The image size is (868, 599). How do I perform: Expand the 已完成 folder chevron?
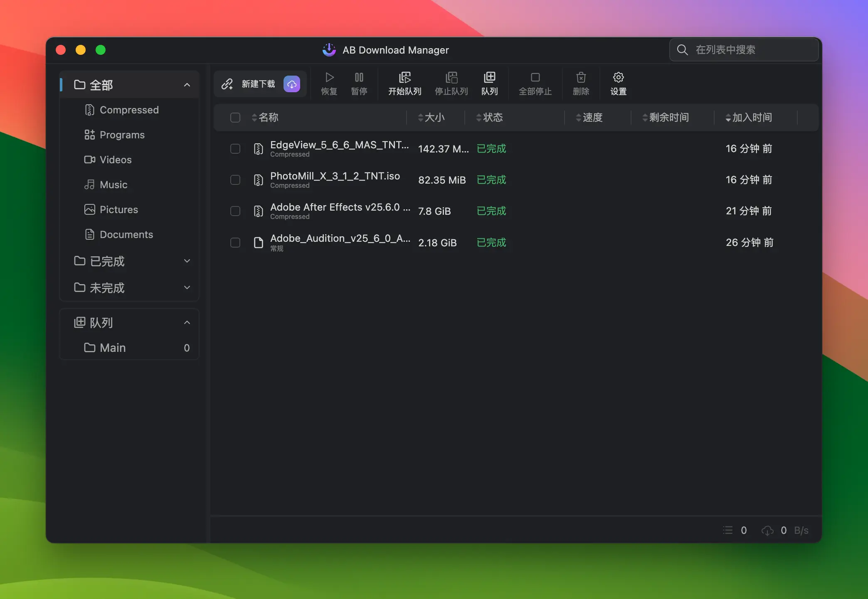pos(187,261)
